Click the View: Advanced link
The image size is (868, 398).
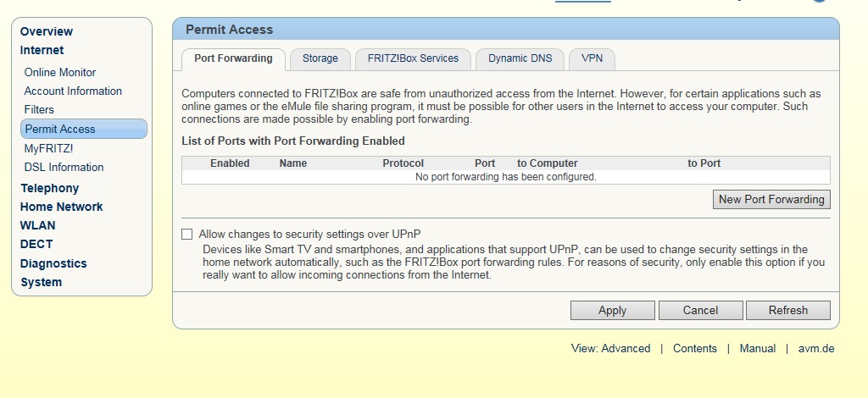pyautogui.click(x=610, y=348)
